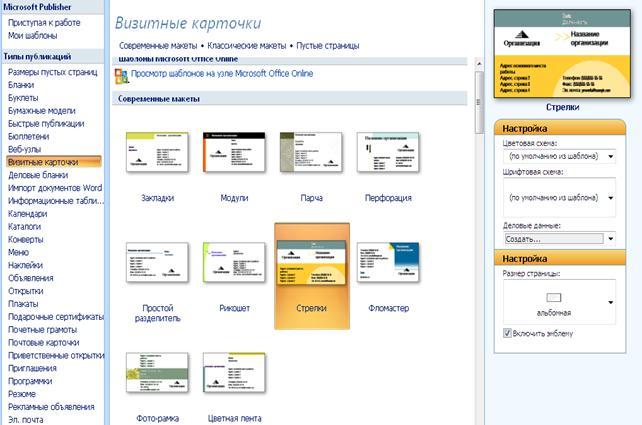642x425 pixels.
Task: Open Приступая к работе in sidebar
Action: click(44, 23)
